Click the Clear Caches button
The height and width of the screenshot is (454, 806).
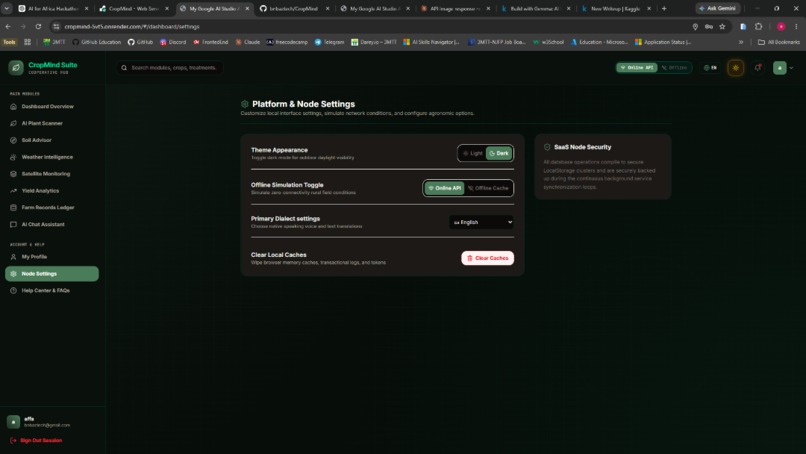point(487,258)
